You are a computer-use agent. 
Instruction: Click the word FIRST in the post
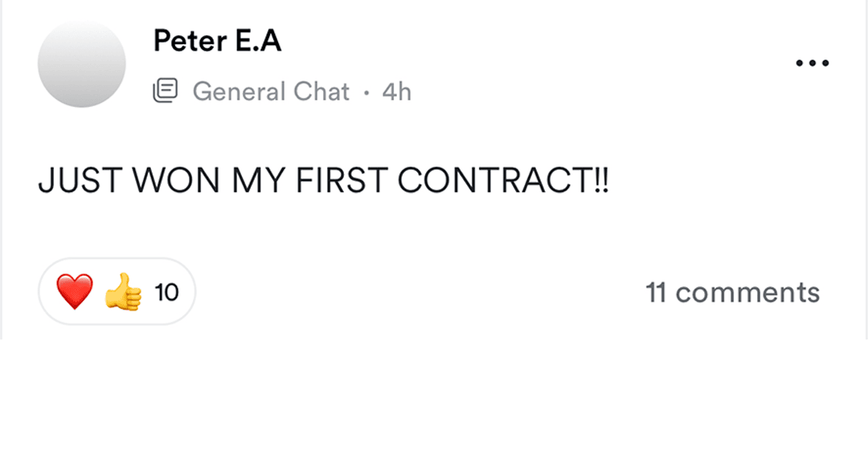tap(342, 182)
